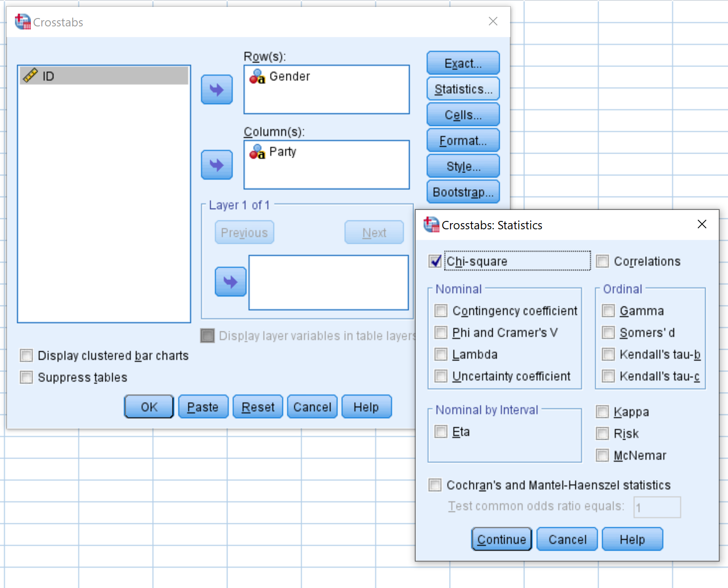
Task: Open Help in the Statistics dialog
Action: (x=632, y=539)
